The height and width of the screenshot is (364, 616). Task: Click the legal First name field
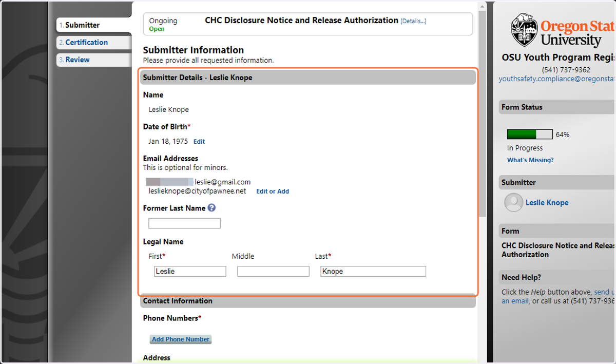190,271
